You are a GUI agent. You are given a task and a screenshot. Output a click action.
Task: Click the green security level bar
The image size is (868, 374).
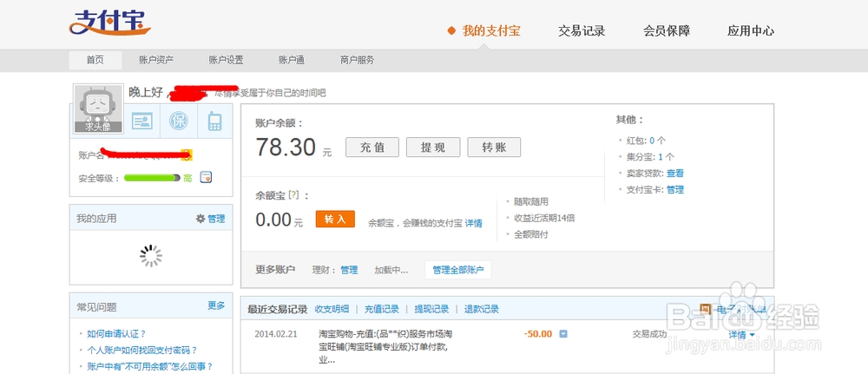(152, 178)
